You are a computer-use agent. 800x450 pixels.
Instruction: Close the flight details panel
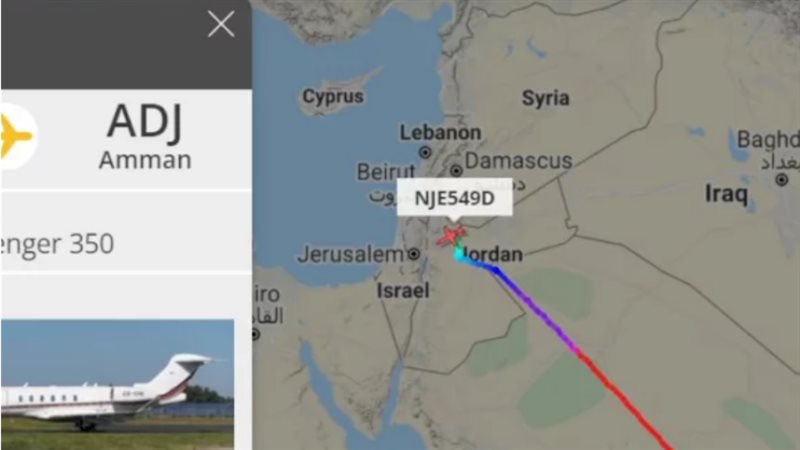click(221, 24)
